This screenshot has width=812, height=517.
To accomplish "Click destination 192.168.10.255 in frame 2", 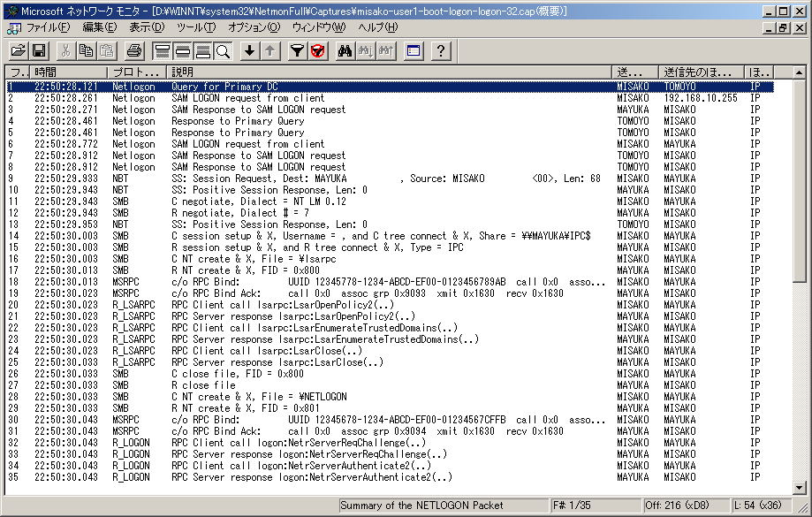I will [701, 98].
